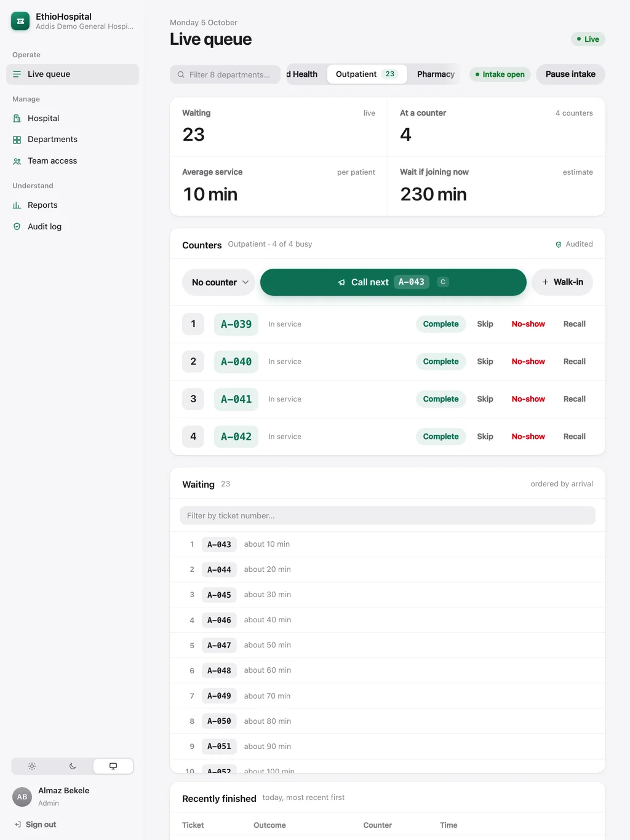
Task: Recall ticket A-042
Action: [575, 437]
